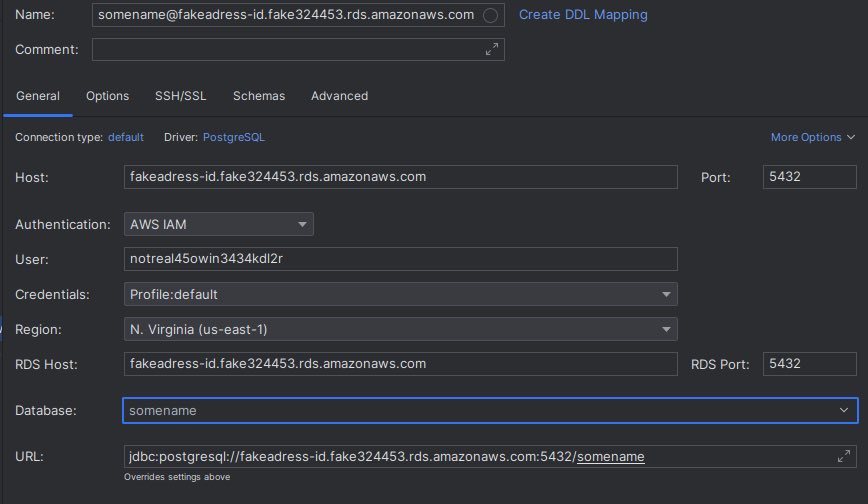
Task: Open the Schemas tab
Action: click(x=259, y=96)
